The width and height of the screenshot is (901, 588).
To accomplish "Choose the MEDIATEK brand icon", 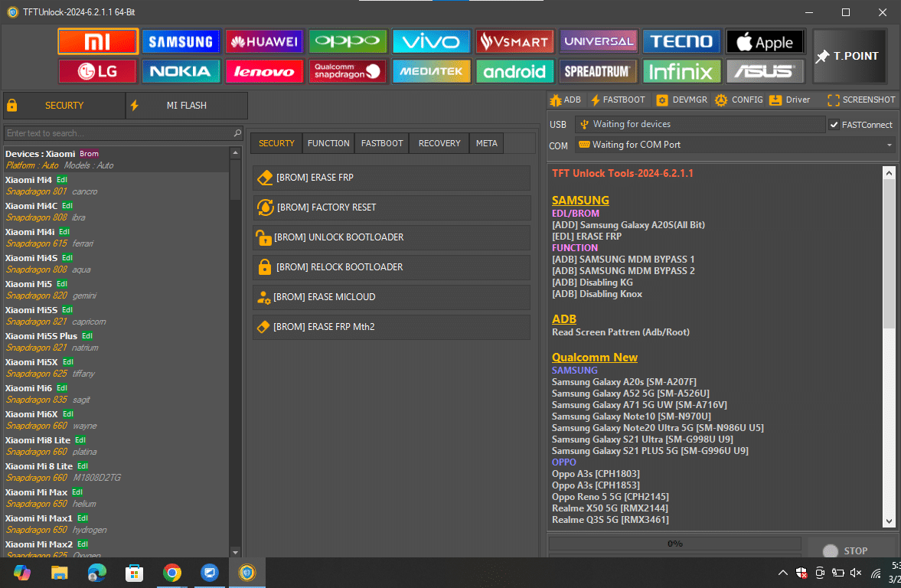I will (x=431, y=70).
